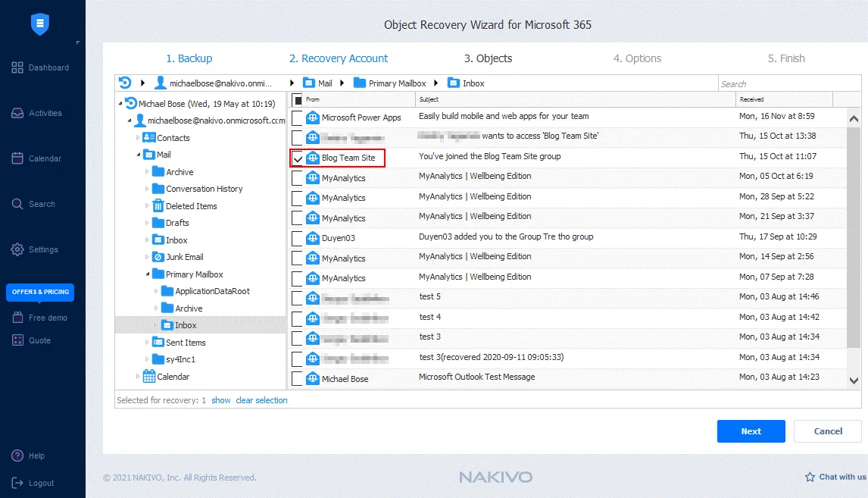This screenshot has height=498, width=868.
Task: Click the Settings gear icon
Action: pyautogui.click(x=17, y=250)
